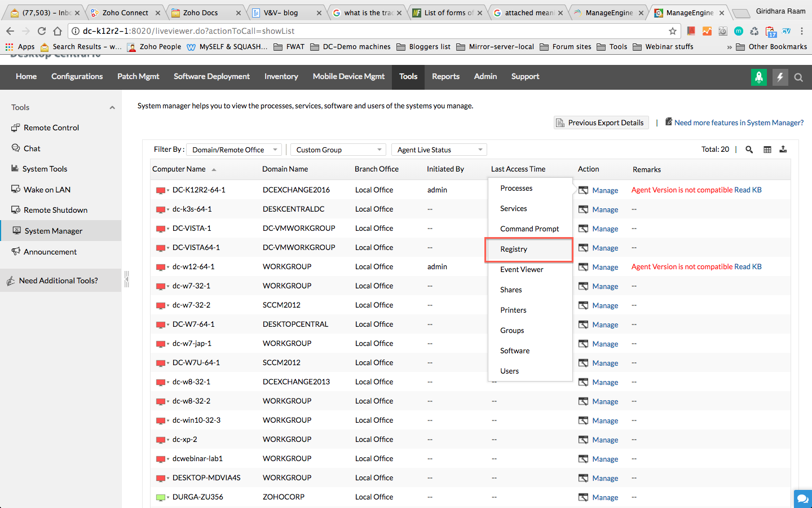Click the magnifier search icon beside Total: 20

[749, 150]
